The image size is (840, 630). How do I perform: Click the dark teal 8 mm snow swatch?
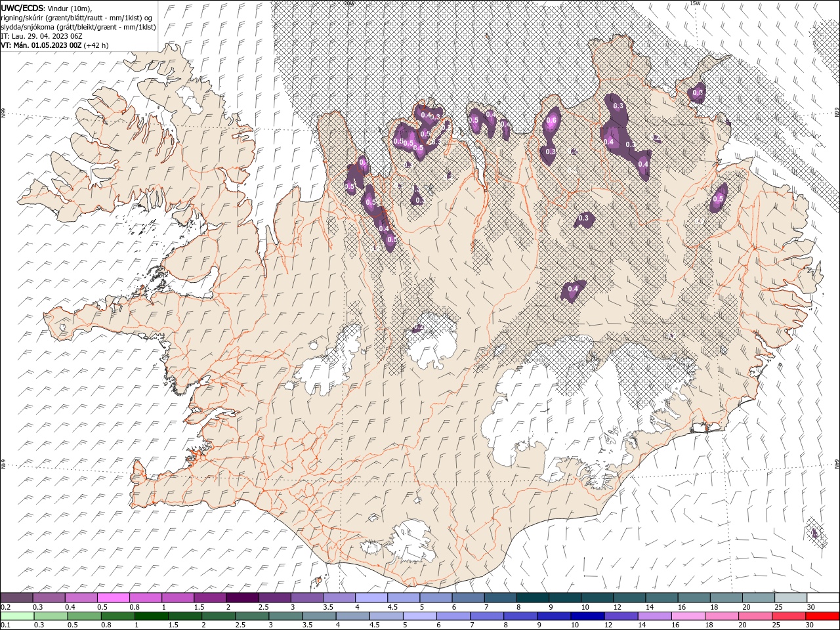tap(533, 598)
